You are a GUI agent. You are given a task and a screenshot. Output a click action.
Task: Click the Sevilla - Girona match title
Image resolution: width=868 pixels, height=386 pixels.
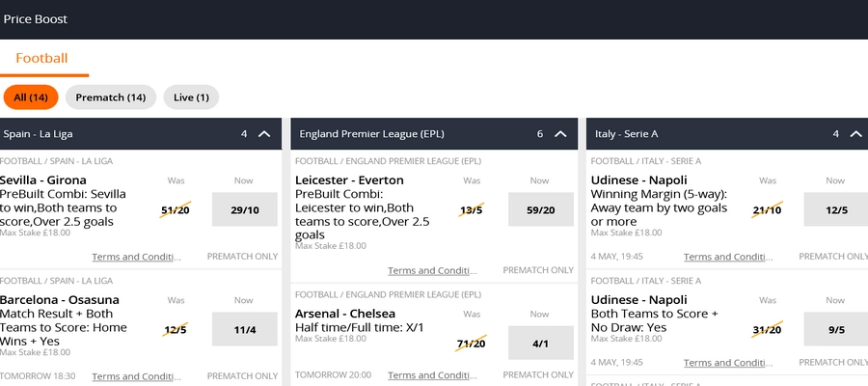(43, 180)
